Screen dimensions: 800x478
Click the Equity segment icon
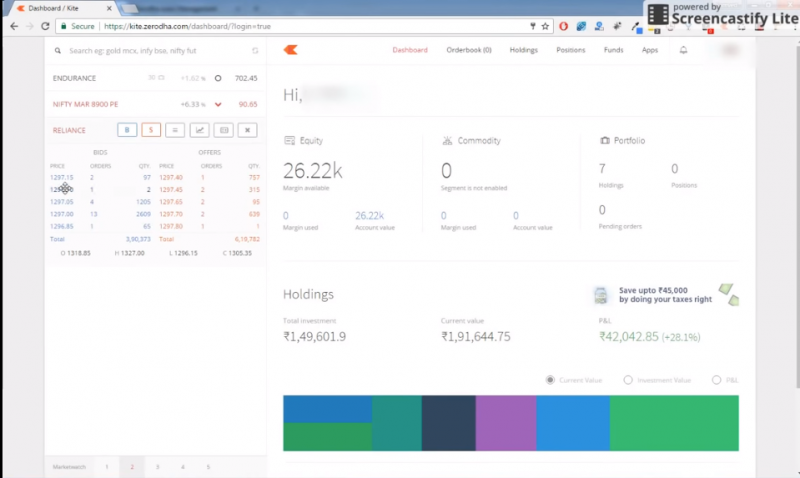pyautogui.click(x=289, y=140)
